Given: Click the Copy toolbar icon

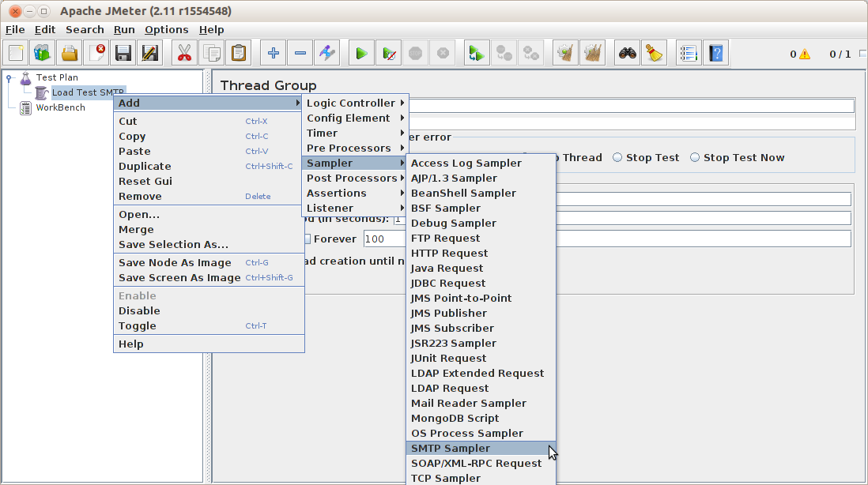Looking at the screenshot, I should (x=211, y=54).
